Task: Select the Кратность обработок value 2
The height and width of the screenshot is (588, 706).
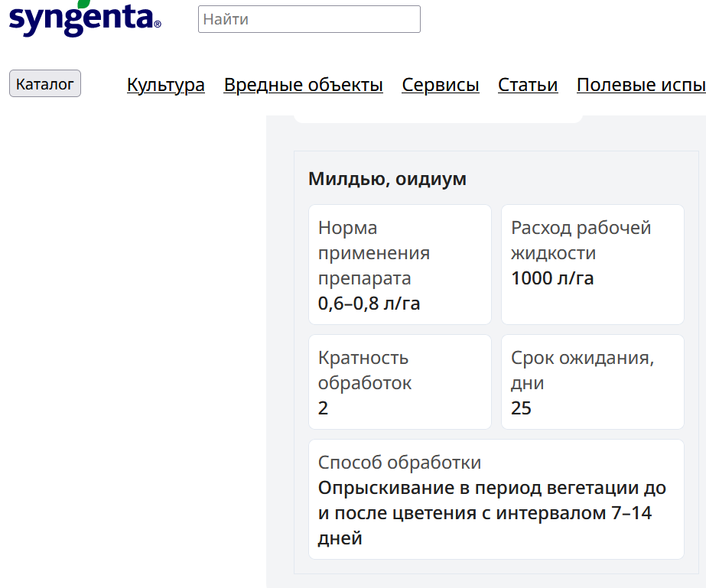Action: tap(323, 408)
